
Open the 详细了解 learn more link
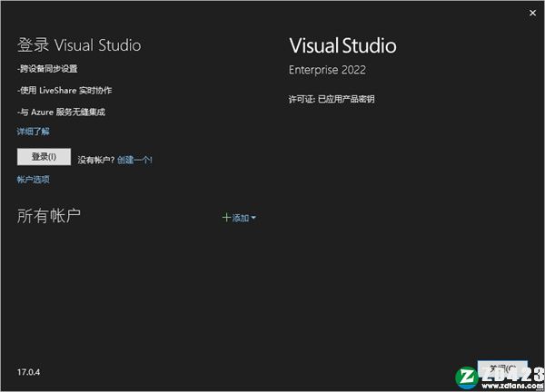pos(34,132)
